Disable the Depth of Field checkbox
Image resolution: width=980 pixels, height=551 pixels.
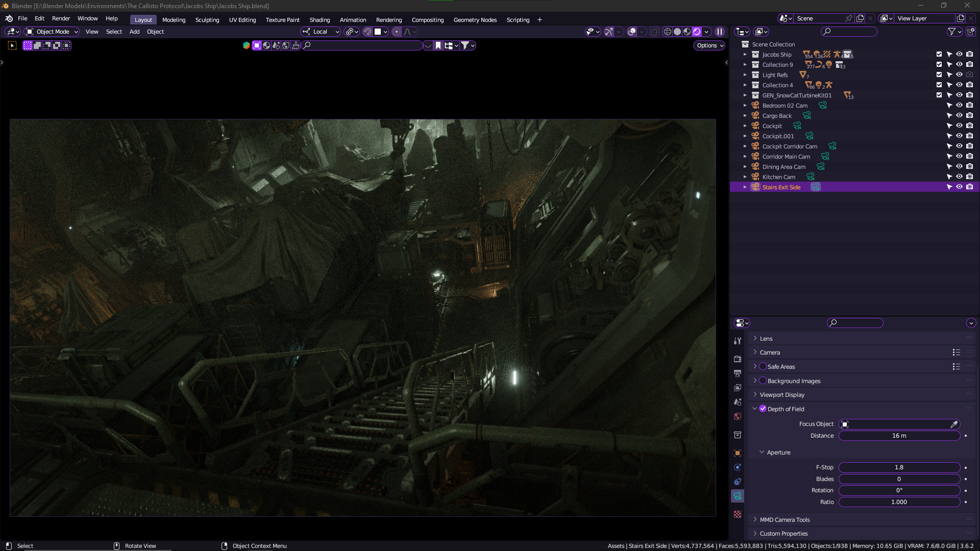[x=763, y=409]
